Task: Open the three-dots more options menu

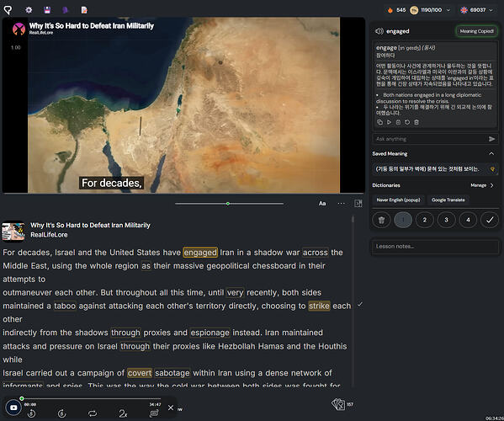Action: (341, 204)
